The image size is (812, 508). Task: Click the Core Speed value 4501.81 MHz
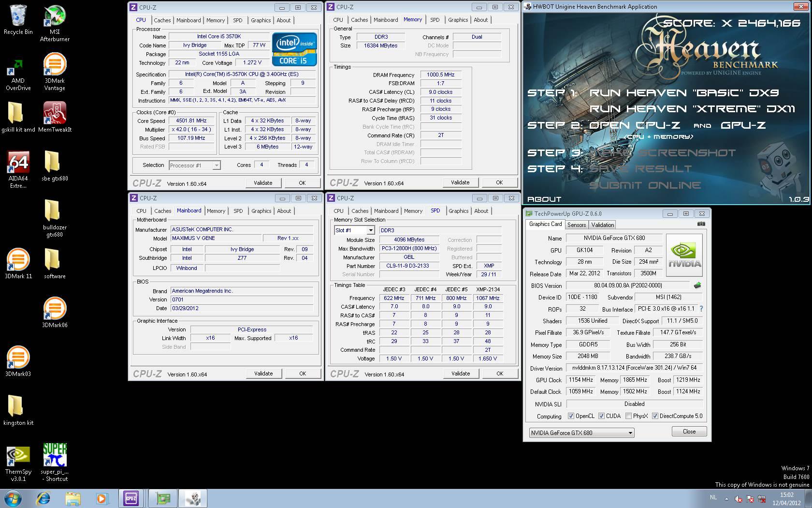tap(191, 120)
